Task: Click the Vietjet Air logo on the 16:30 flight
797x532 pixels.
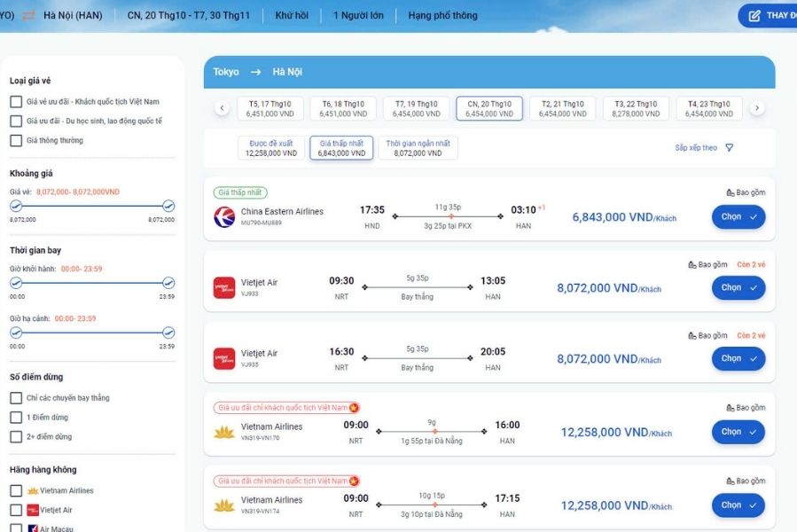Action: [x=224, y=358]
